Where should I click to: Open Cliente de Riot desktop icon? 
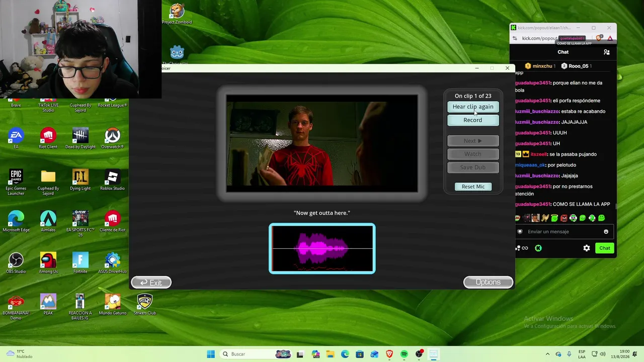(x=112, y=222)
